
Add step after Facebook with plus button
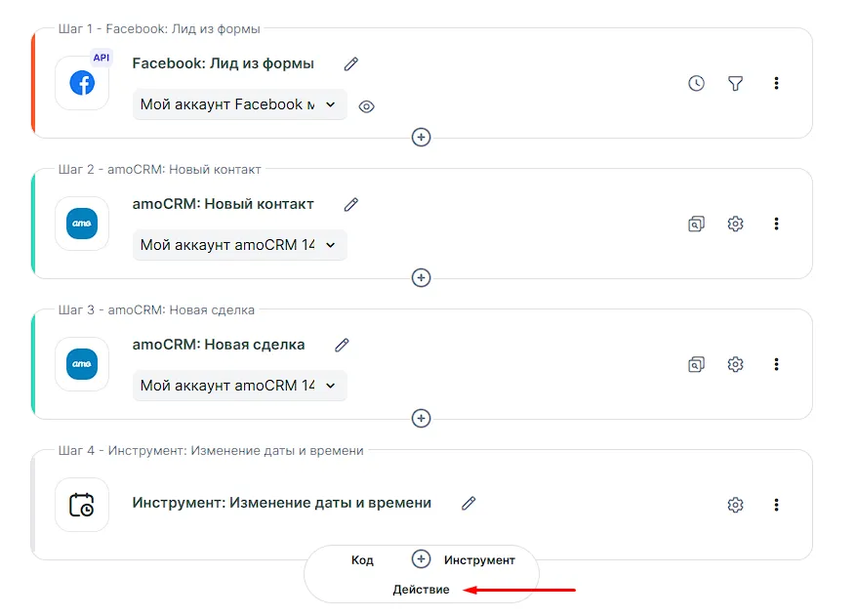pos(421,138)
